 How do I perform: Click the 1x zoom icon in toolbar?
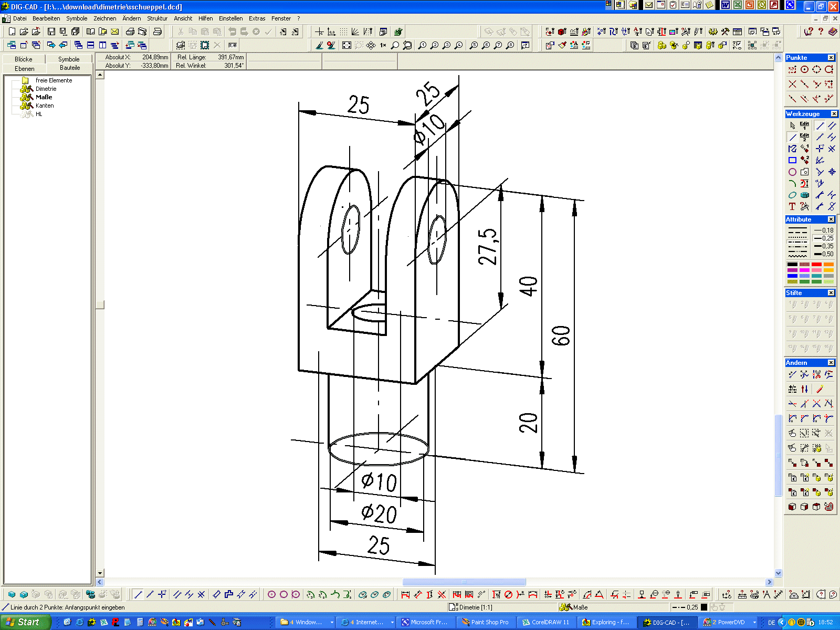click(383, 45)
